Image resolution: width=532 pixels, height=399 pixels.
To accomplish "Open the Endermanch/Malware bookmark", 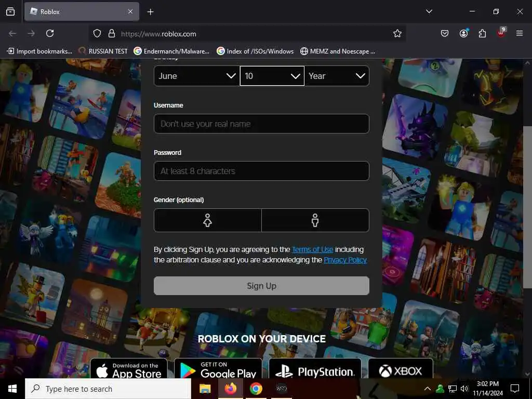I will 171,51.
